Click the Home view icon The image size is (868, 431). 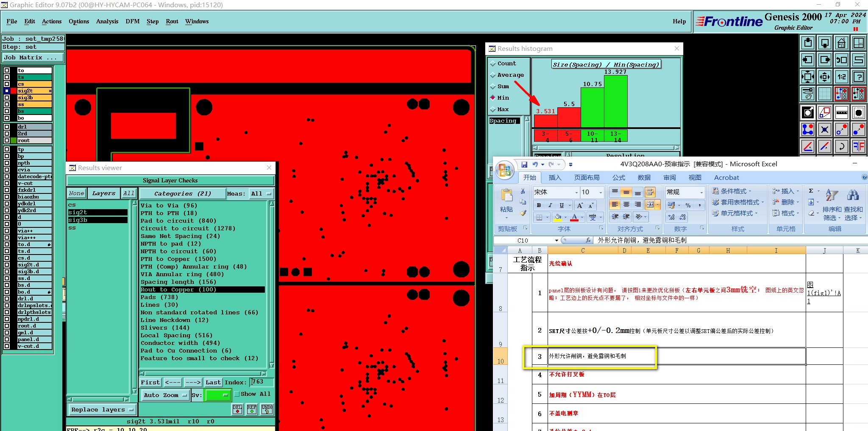(841, 43)
